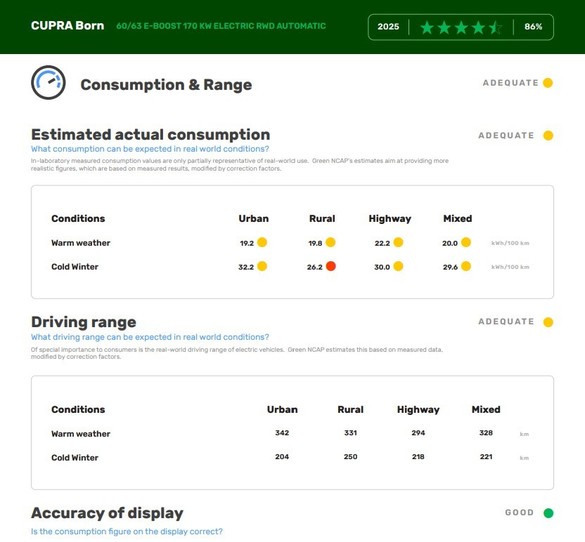
Task: Click the yellow dot next to 29.6 mixed cold
Action: (x=466, y=266)
